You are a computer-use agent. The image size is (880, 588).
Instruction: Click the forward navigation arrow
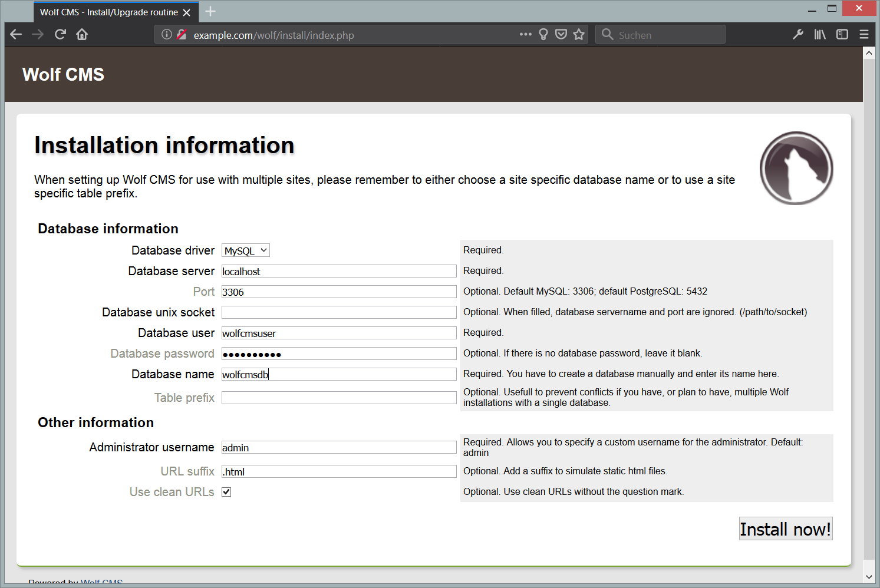38,34
